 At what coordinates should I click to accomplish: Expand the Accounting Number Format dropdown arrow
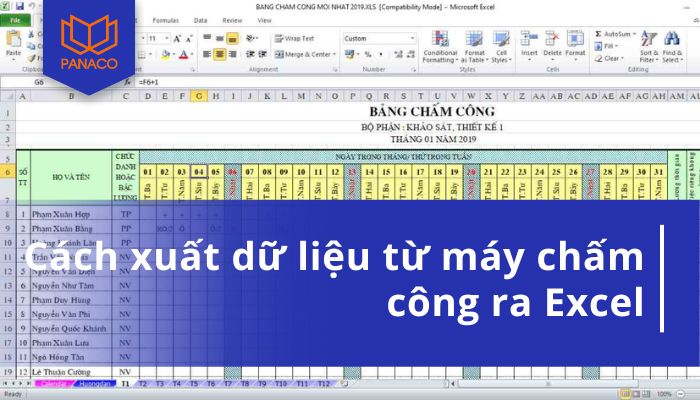358,54
